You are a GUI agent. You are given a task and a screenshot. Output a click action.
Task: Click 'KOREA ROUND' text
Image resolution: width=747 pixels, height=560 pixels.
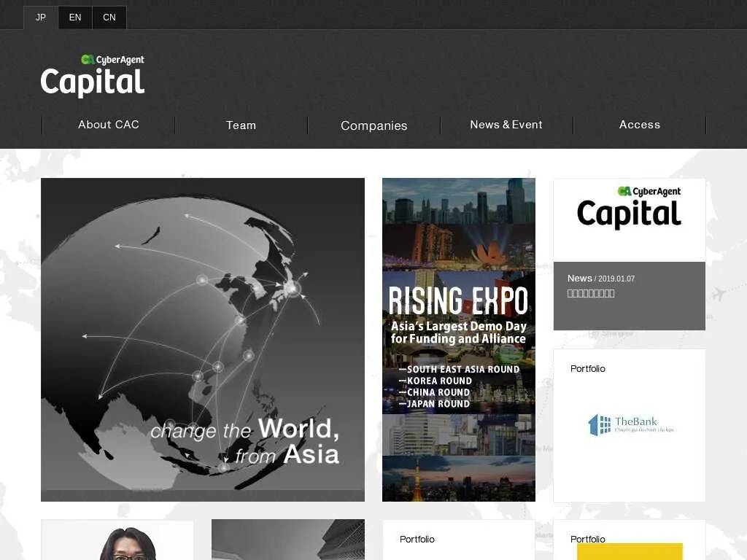pos(439,381)
